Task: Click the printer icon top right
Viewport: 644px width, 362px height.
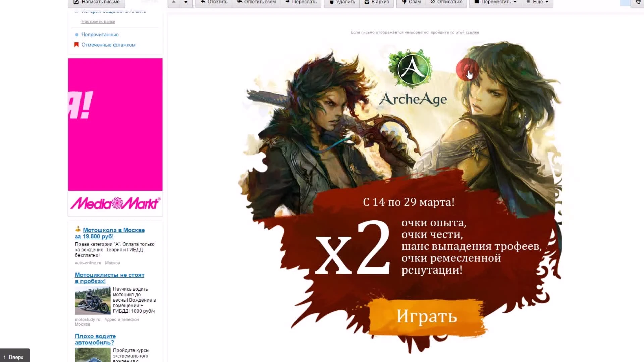Action: coord(638,2)
